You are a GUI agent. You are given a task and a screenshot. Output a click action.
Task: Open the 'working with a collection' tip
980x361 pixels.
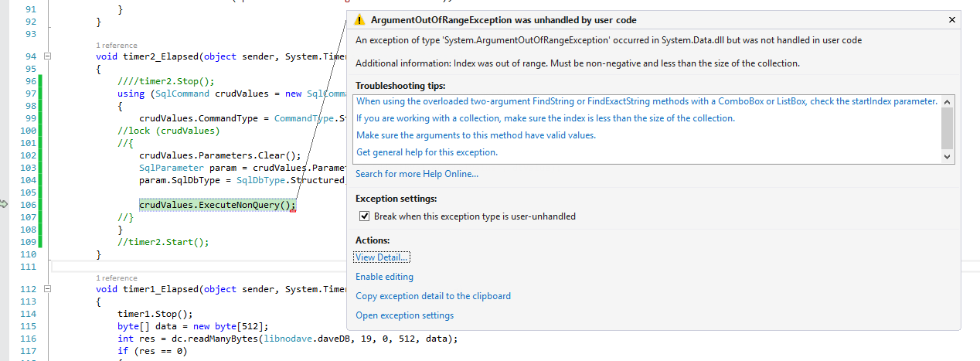(545, 118)
